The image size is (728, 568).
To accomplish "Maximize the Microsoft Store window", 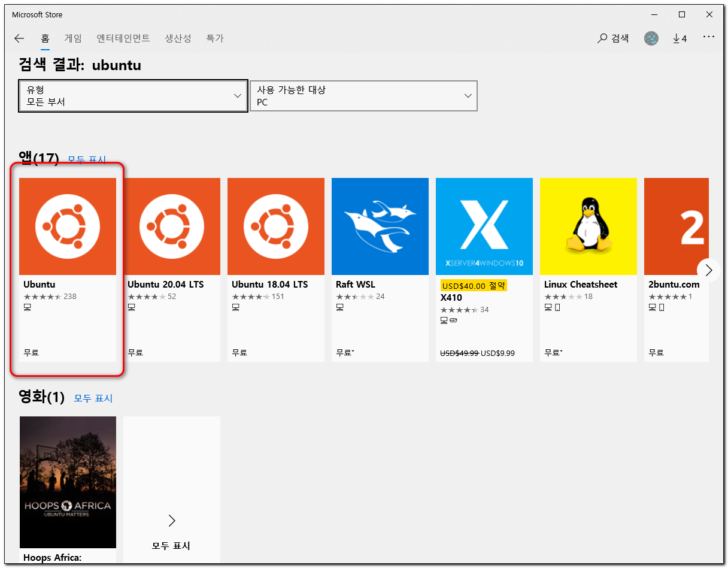I will 681,14.
